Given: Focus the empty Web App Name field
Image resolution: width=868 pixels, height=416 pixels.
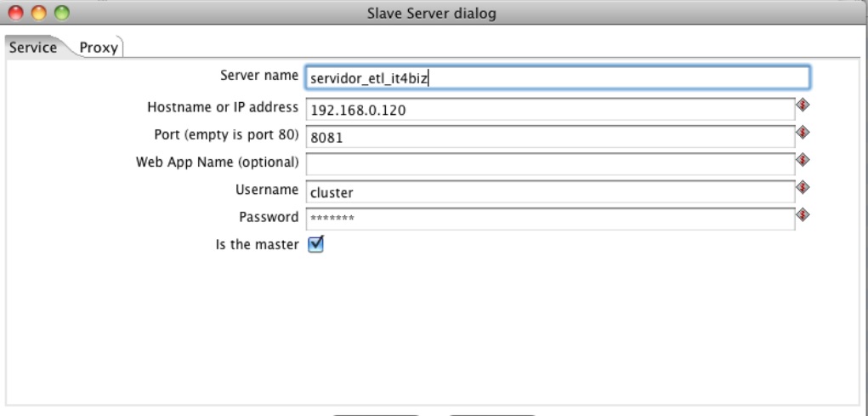Looking at the screenshot, I should coord(550,164).
